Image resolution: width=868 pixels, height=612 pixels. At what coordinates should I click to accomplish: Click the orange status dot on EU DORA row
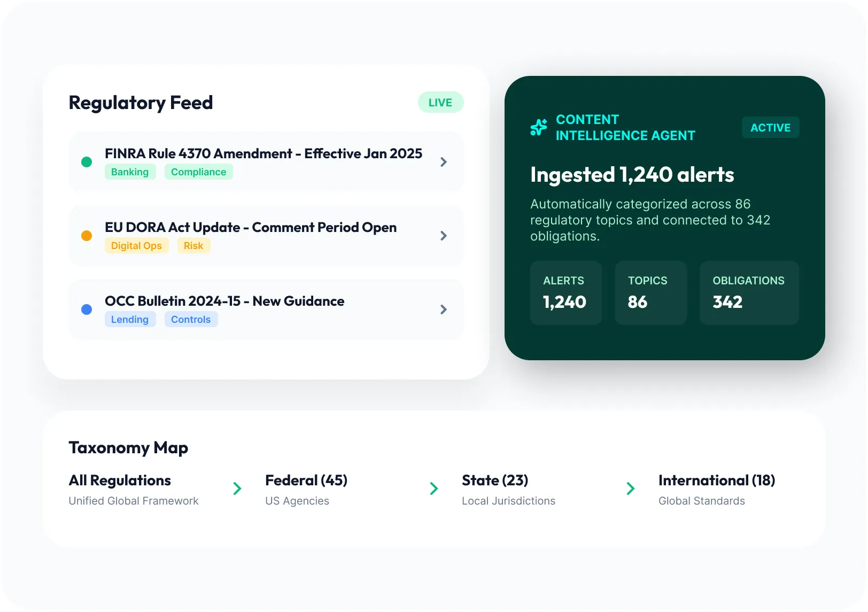87,236
